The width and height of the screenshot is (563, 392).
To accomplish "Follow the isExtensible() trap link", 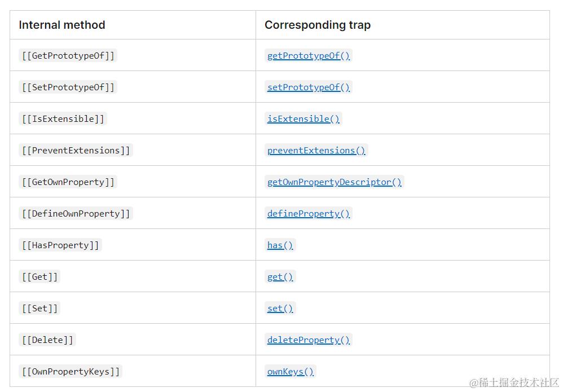I will point(303,119).
